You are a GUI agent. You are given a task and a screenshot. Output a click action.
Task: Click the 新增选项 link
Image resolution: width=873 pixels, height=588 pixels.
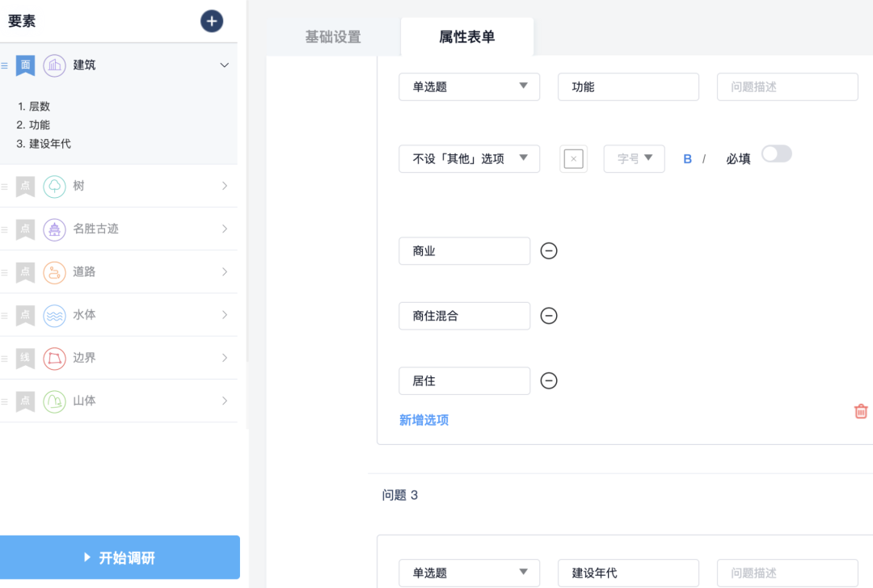point(424,420)
